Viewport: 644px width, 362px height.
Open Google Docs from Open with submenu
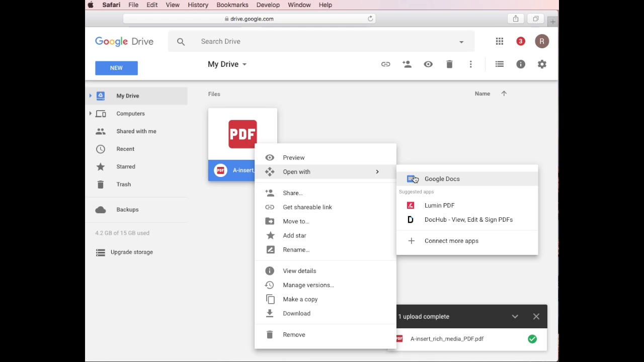(467, 179)
